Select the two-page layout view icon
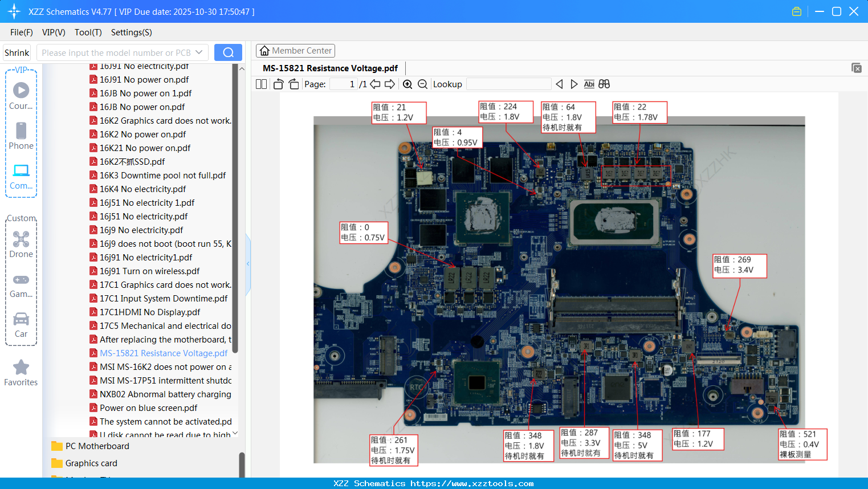Screen dimensions: 868x489 tap(260, 84)
